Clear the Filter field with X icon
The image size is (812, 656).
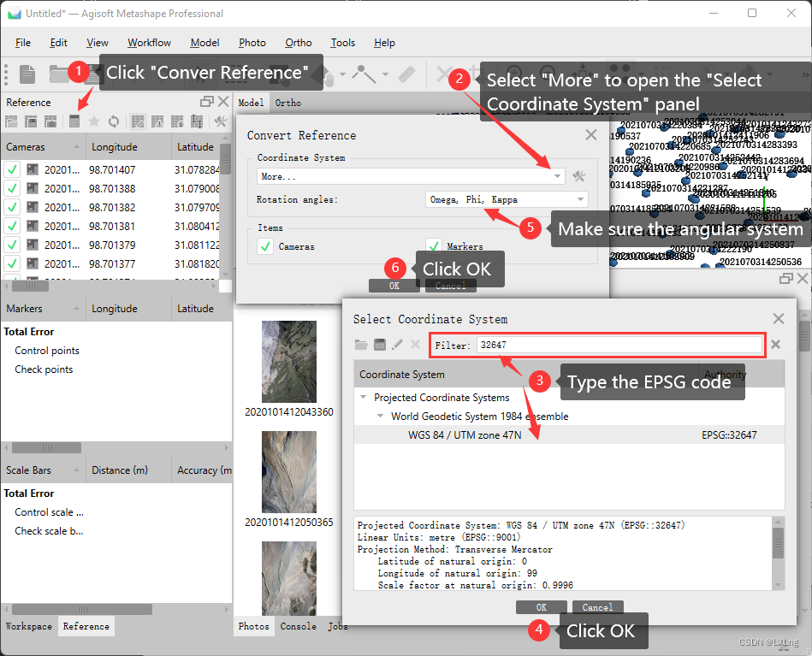click(775, 345)
